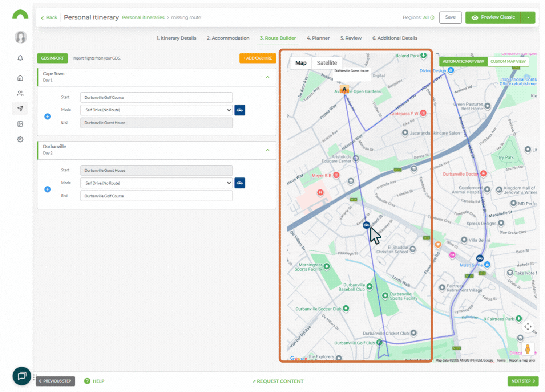This screenshot has height=392, width=545.
Task: Click the car marker on route near School St
Action: click(367, 225)
